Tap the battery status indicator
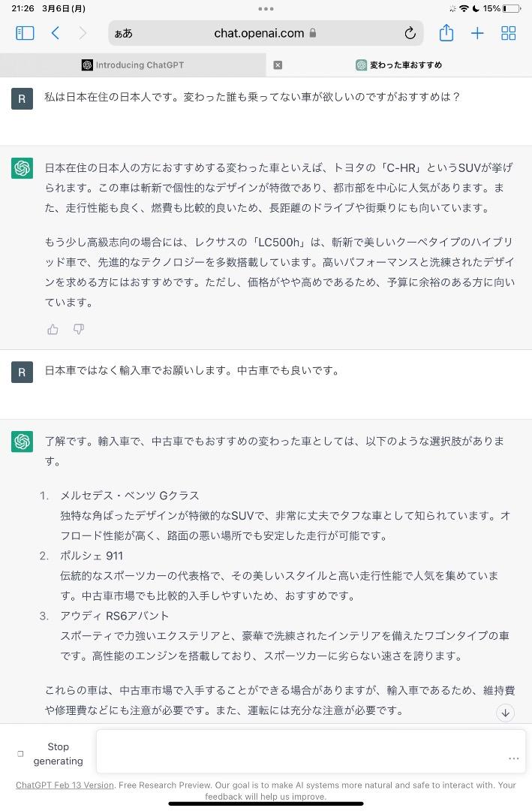Viewport: 532px width, 811px height. pos(511,9)
